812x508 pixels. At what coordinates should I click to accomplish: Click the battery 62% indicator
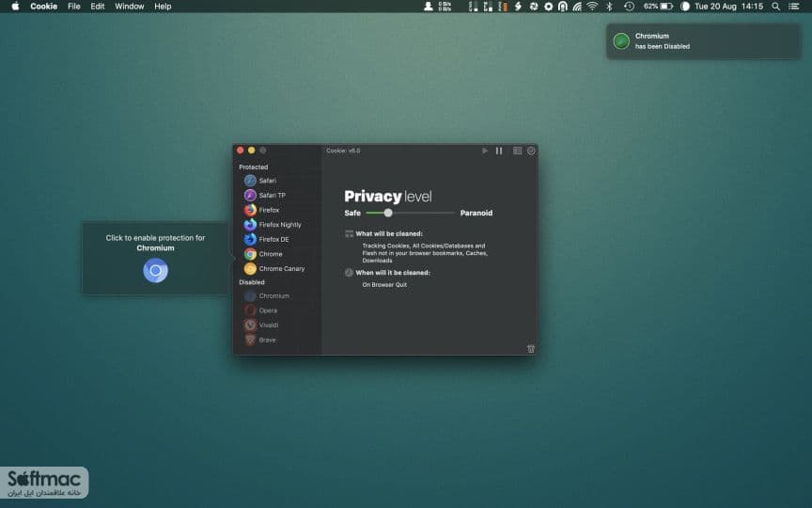pyautogui.click(x=658, y=7)
